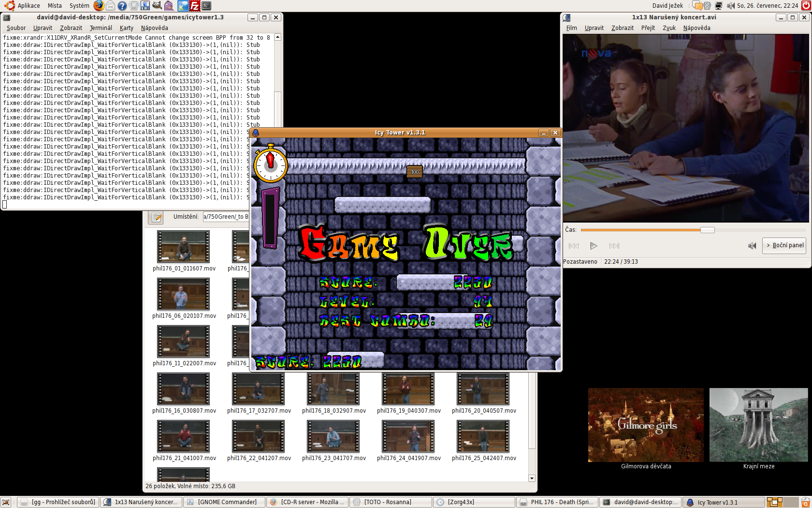Open terminal Terminál menu
The height and width of the screenshot is (508, 812).
pyautogui.click(x=101, y=28)
